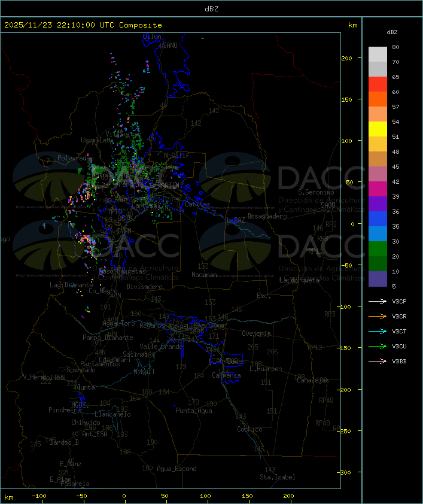
Task: Click the Polvaredas map label
Action: (75, 158)
